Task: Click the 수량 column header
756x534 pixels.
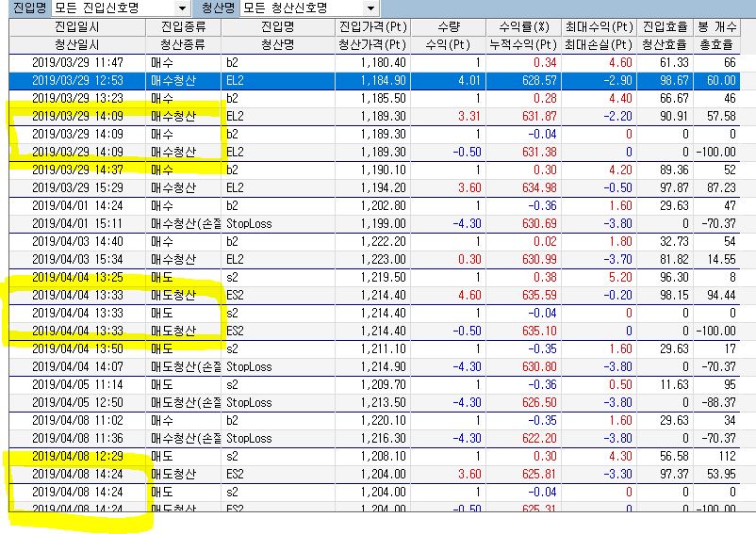Action: point(450,26)
